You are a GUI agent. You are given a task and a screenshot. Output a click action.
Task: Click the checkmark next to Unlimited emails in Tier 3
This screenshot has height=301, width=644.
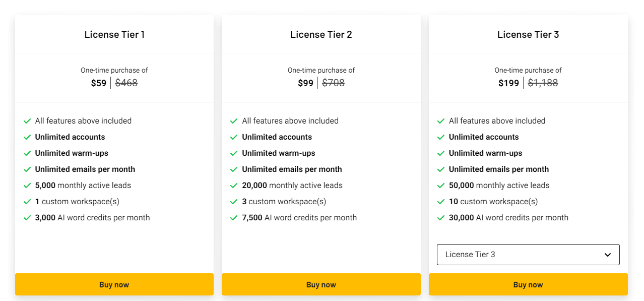(x=441, y=169)
